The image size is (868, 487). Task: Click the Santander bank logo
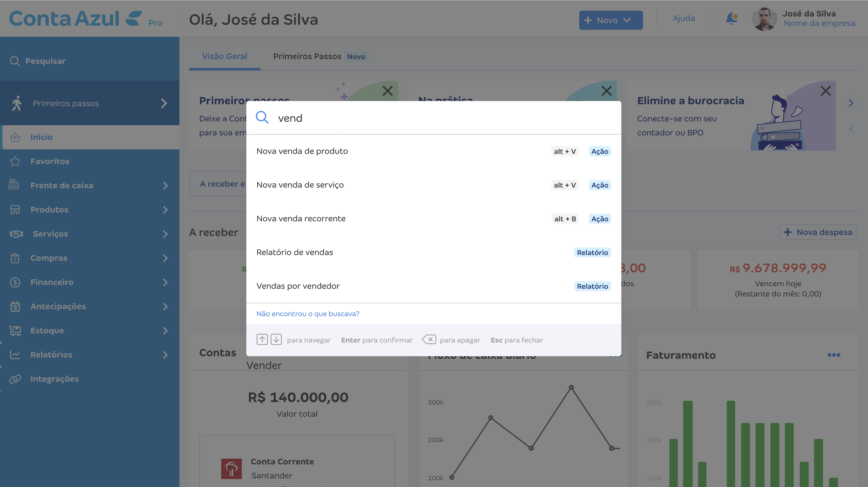point(231,469)
